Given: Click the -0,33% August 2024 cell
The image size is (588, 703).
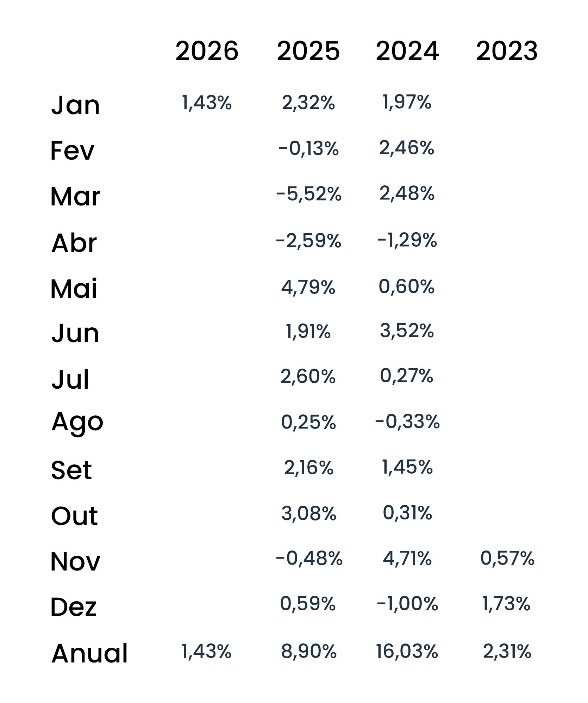Looking at the screenshot, I should (x=407, y=421).
